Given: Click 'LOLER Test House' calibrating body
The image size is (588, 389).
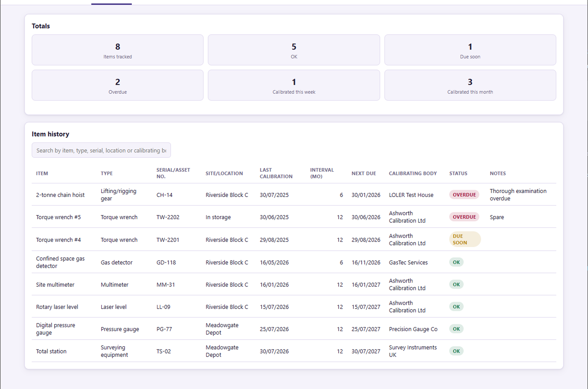Looking at the screenshot, I should [x=411, y=195].
